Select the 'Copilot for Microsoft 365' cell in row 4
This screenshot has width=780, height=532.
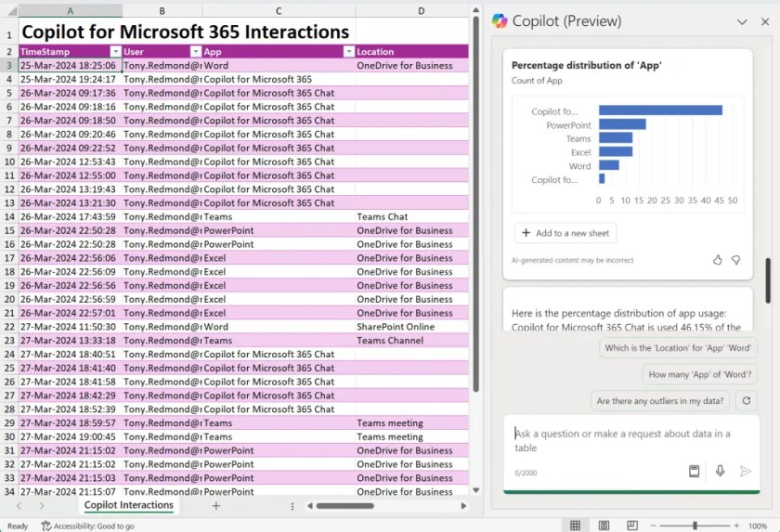pos(279,79)
